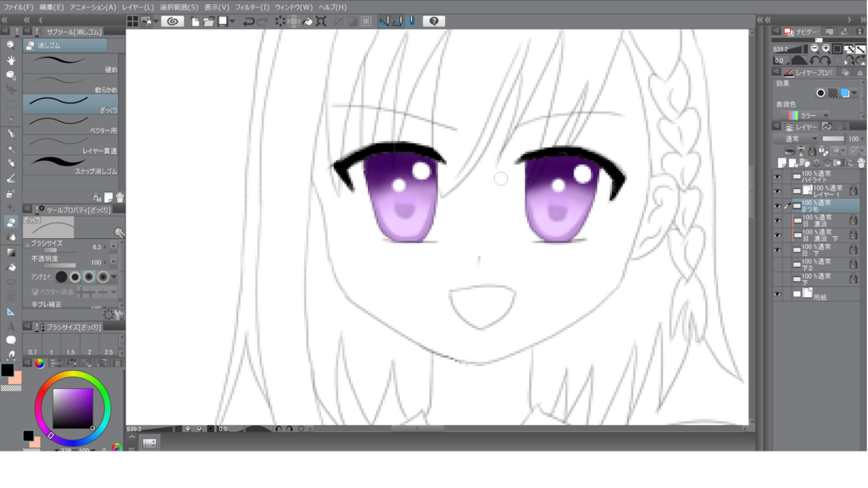The height and width of the screenshot is (488, 868).
Task: Adjust the 不透明度 opacity slider
Action: point(58,265)
